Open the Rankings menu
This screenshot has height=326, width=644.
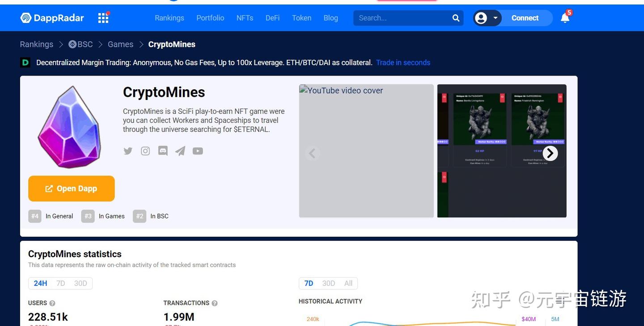click(x=169, y=18)
